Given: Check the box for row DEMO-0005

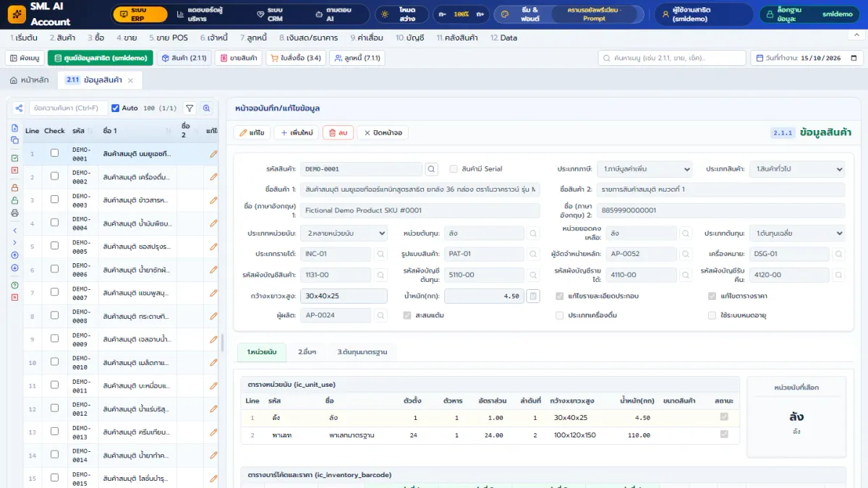Looking at the screenshot, I should pos(54,247).
